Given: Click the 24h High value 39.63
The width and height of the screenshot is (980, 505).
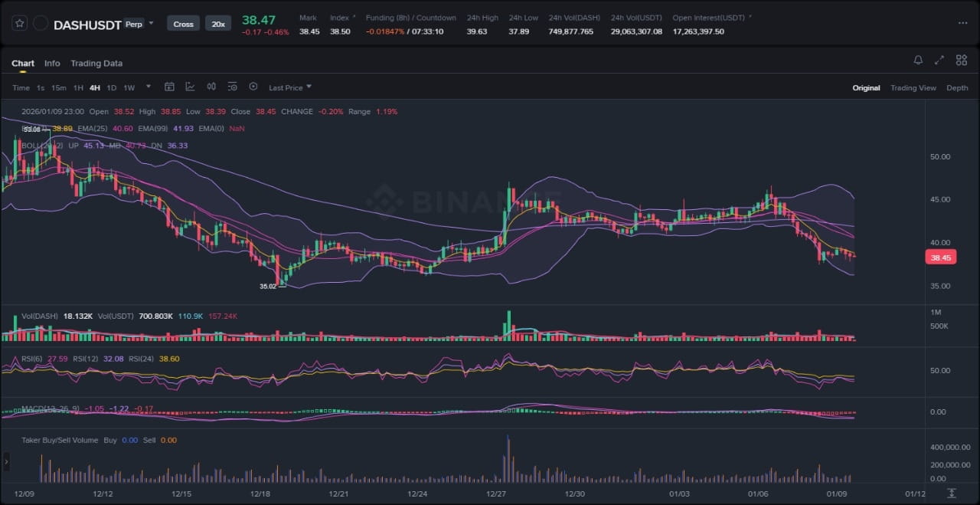Looking at the screenshot, I should [477, 31].
